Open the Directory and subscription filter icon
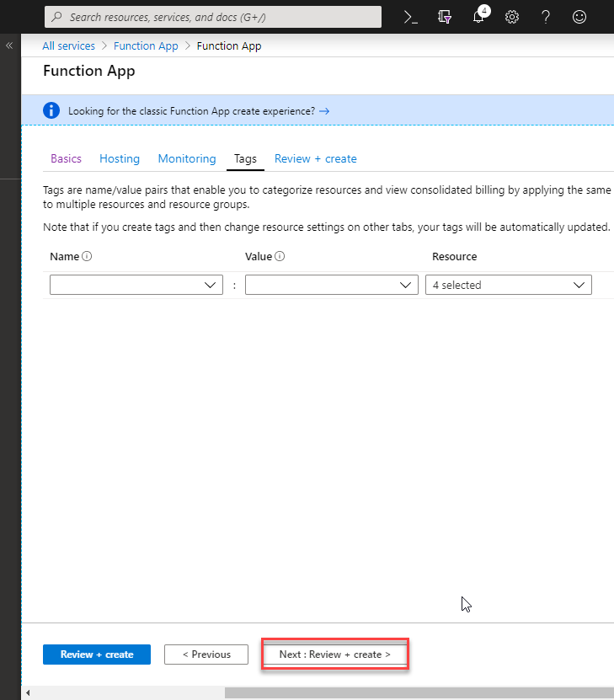The image size is (614, 700). pyautogui.click(x=445, y=17)
